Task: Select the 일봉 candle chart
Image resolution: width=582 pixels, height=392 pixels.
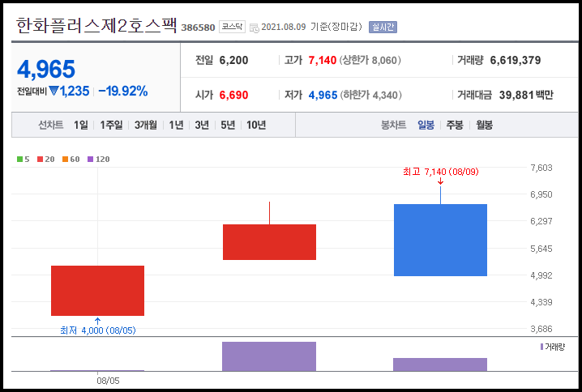Action: (x=426, y=125)
